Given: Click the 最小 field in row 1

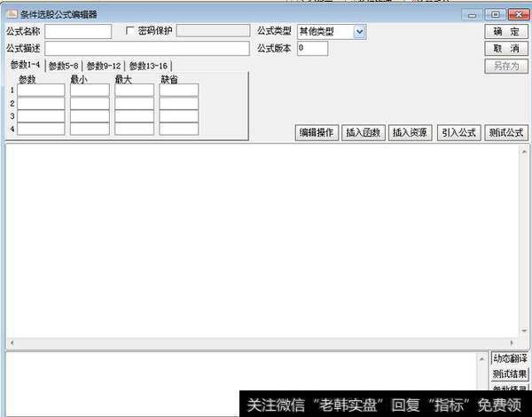Looking at the screenshot, I should (90, 90).
